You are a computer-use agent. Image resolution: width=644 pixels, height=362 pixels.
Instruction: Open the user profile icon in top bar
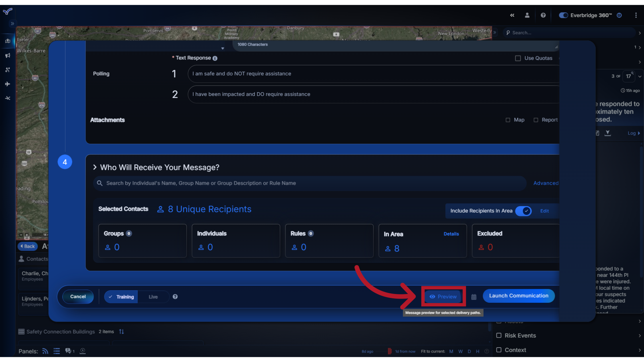tap(527, 15)
